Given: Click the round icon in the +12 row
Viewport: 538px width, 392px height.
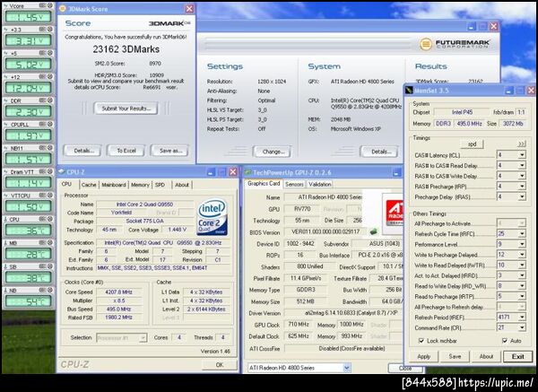Looking at the screenshot, I should point(50,76).
